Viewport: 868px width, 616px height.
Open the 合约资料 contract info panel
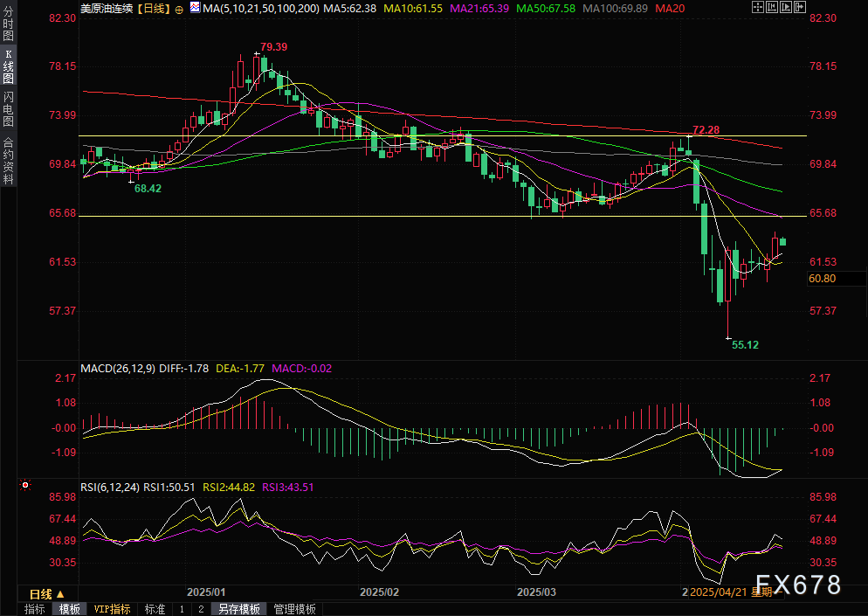pos(8,161)
